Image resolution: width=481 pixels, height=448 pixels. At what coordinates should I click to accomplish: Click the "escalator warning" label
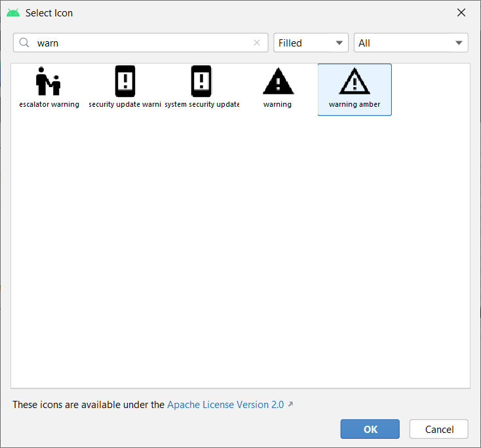tap(49, 104)
